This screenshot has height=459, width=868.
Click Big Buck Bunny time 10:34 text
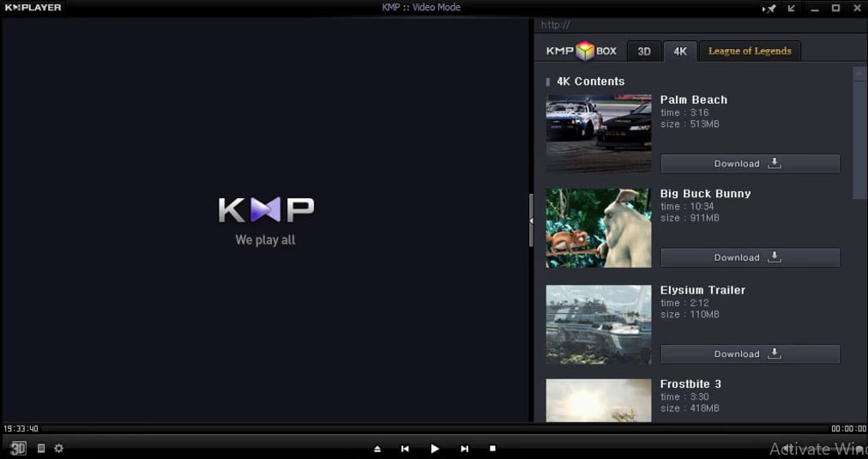click(687, 207)
